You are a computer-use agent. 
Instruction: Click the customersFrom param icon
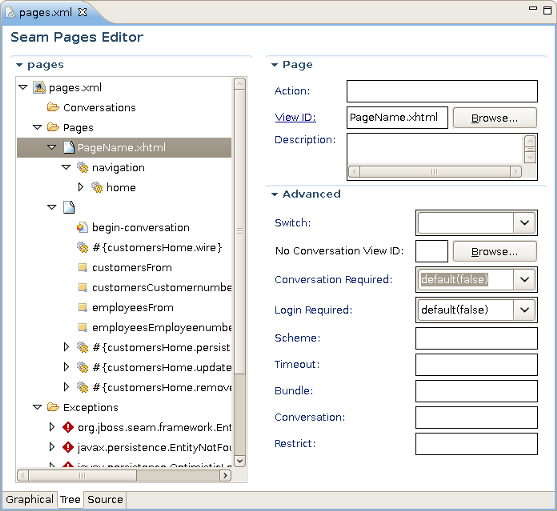[x=82, y=267]
